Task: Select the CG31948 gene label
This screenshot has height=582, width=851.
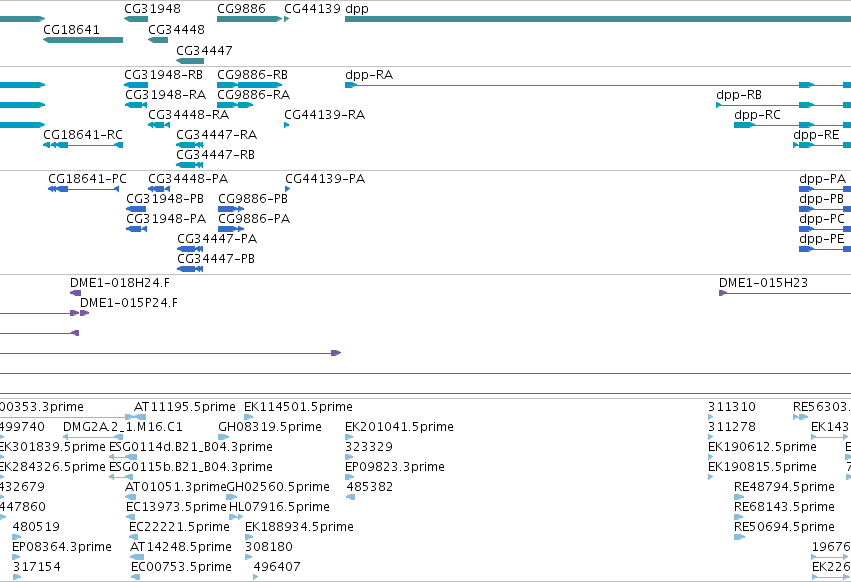Action: (x=152, y=9)
